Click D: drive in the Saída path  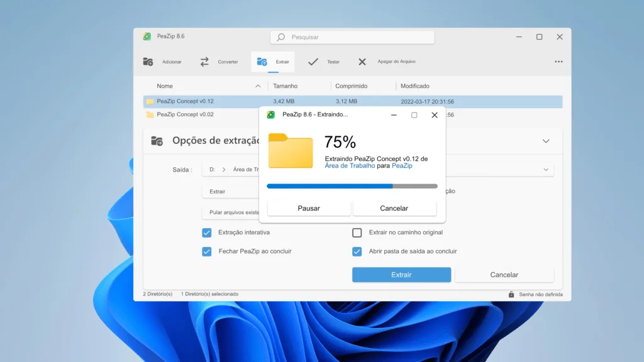[212, 170]
